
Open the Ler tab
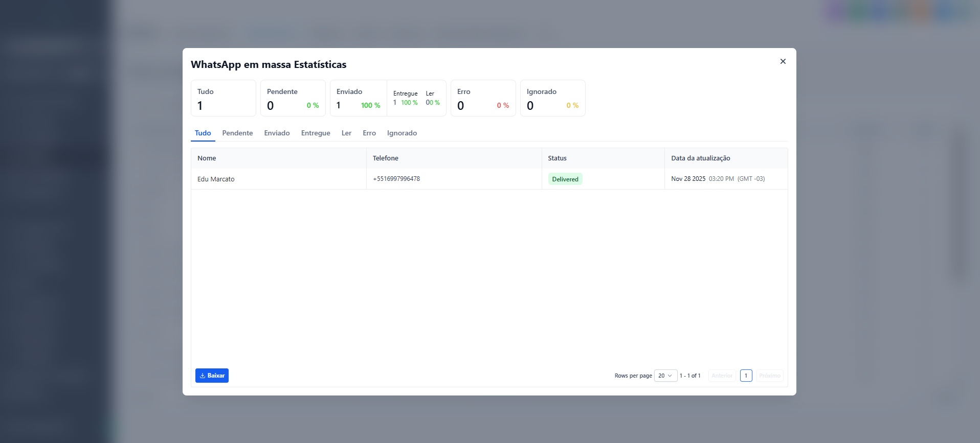(346, 133)
